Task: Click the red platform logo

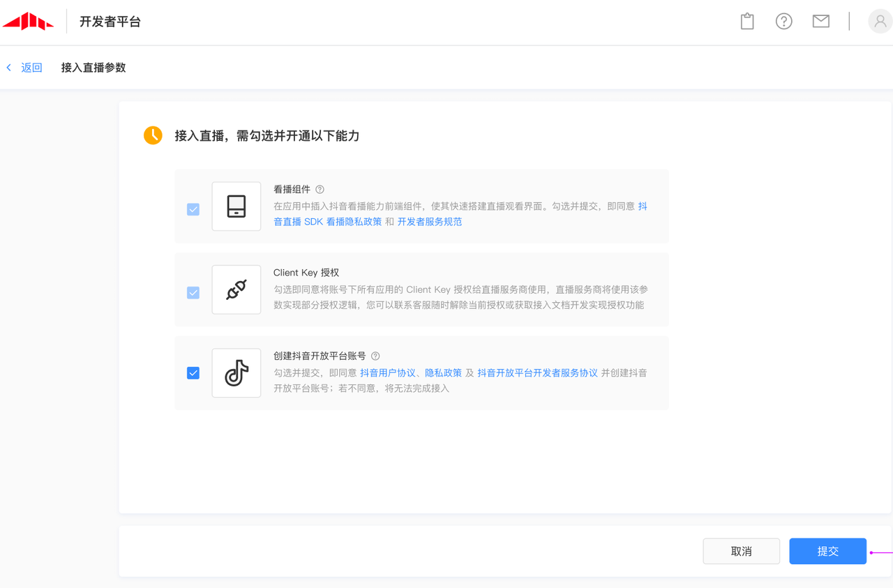Action: click(28, 22)
